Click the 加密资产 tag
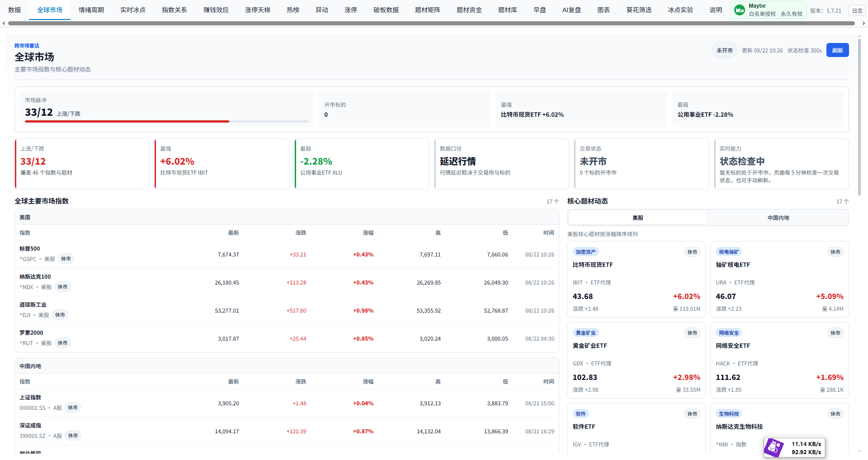This screenshot has width=868, height=460. click(x=585, y=252)
